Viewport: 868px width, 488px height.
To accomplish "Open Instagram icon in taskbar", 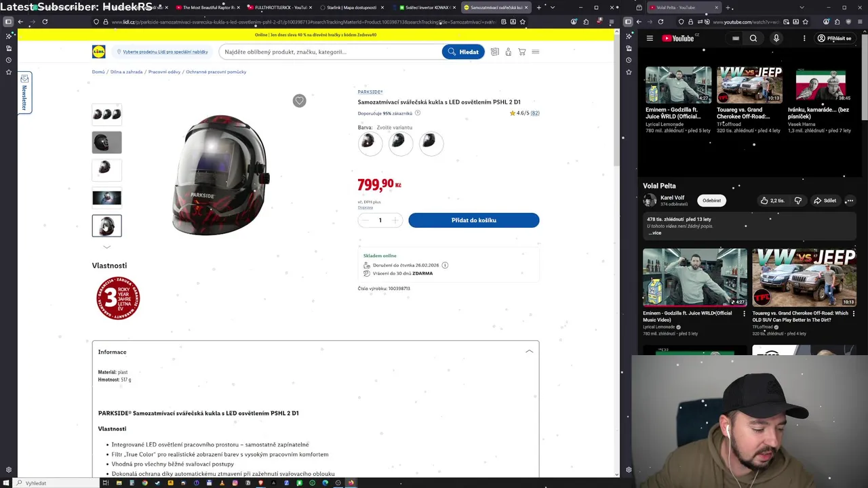I will tap(235, 483).
